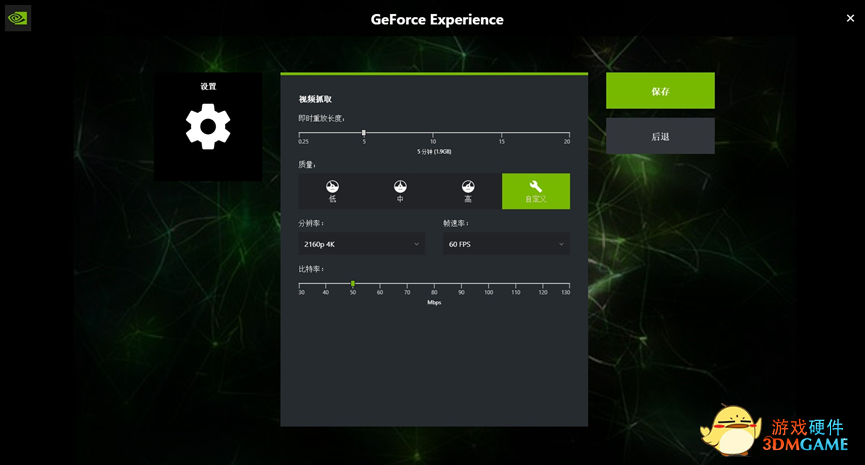Open the 设置 gear tile

[208, 127]
